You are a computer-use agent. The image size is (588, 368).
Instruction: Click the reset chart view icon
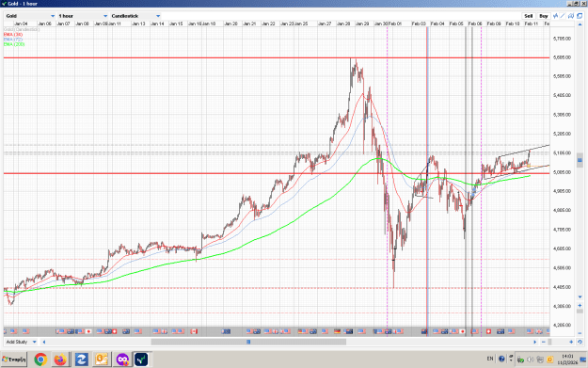point(580,342)
